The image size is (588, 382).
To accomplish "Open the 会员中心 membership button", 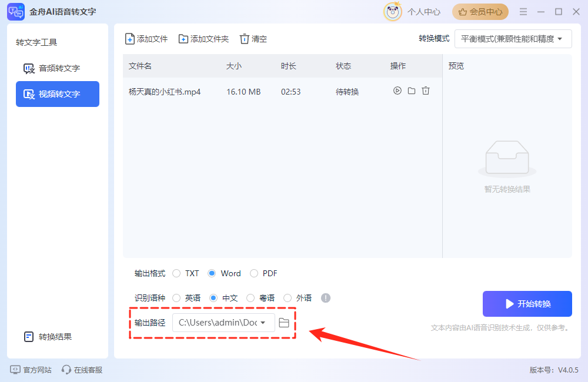I will coord(480,12).
